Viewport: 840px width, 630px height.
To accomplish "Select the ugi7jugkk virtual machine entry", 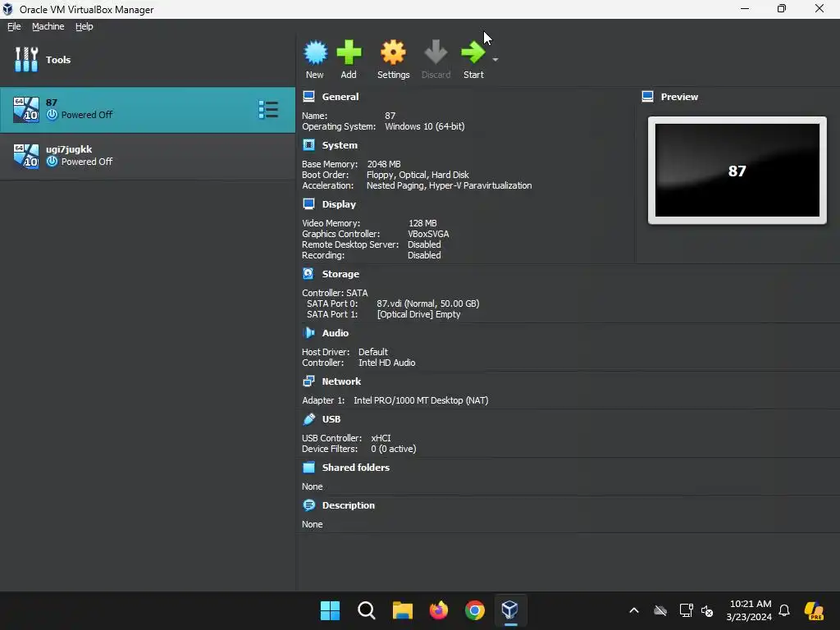I will coord(148,156).
